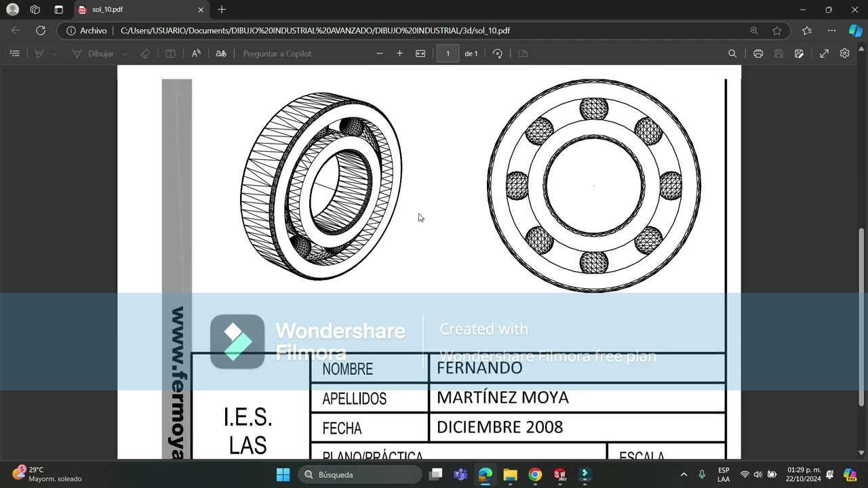Image resolution: width=868 pixels, height=488 pixels.
Task: Click the add text box icon
Action: pyautogui.click(x=171, y=54)
